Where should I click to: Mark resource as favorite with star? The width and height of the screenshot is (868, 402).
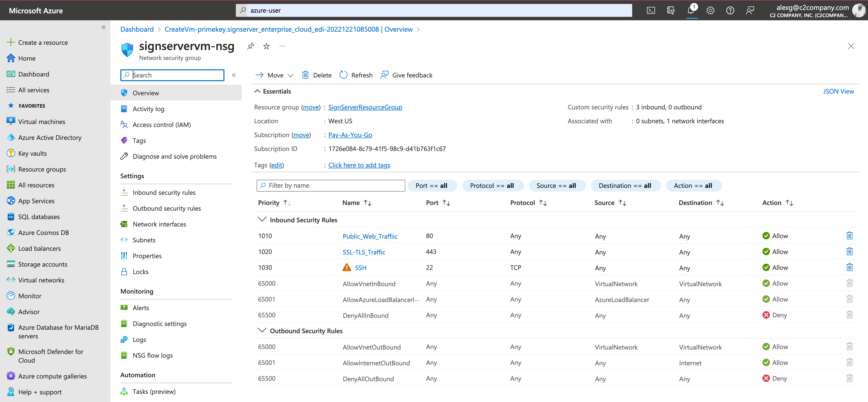(x=267, y=46)
